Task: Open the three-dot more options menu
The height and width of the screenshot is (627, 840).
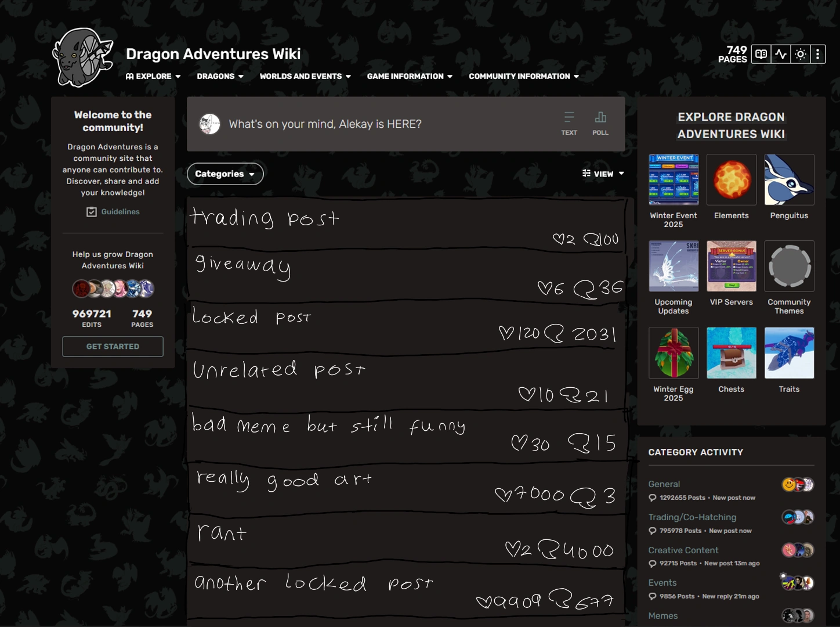Action: click(817, 54)
